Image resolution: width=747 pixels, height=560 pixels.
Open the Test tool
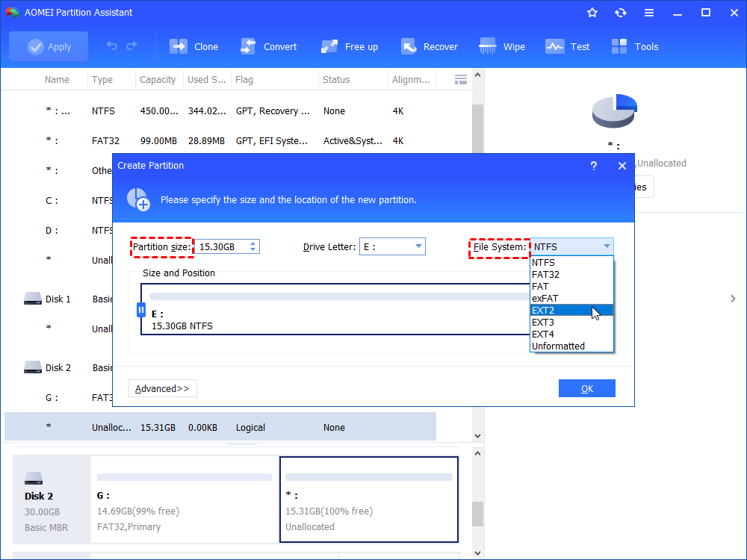(568, 46)
